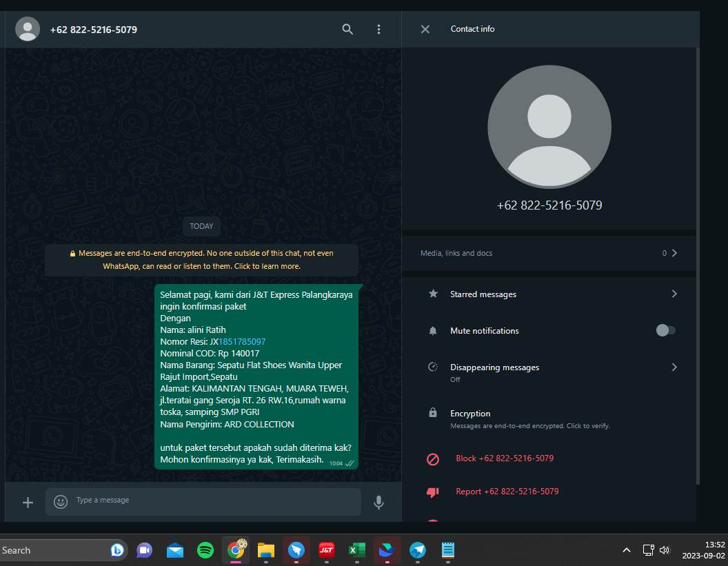Open the emoji picker
The width and height of the screenshot is (728, 566).
pyautogui.click(x=61, y=501)
